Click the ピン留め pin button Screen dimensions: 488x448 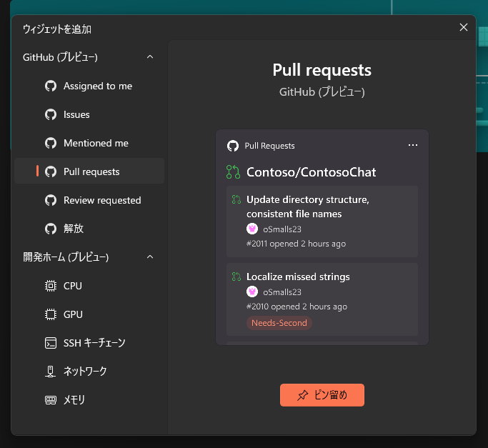pyautogui.click(x=322, y=394)
